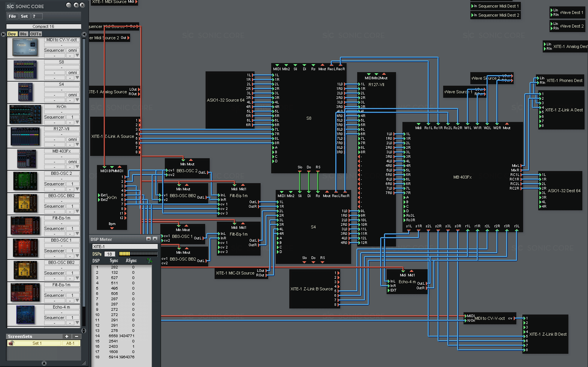This screenshot has height=367, width=588.
Task: Switch to the OUTs tab
Action: (36, 34)
